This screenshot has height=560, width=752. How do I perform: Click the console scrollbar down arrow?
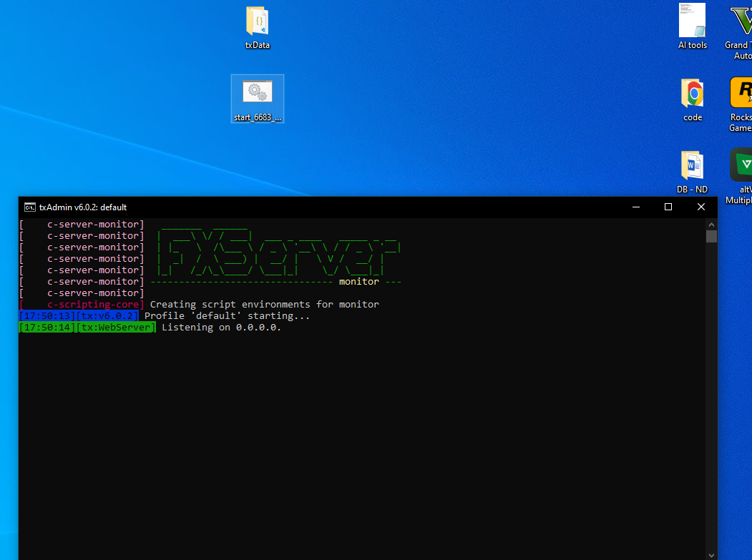pos(711,554)
